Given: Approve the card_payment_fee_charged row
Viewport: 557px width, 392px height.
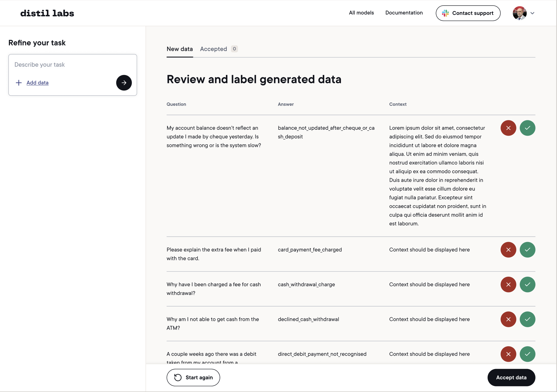Looking at the screenshot, I should click(527, 249).
